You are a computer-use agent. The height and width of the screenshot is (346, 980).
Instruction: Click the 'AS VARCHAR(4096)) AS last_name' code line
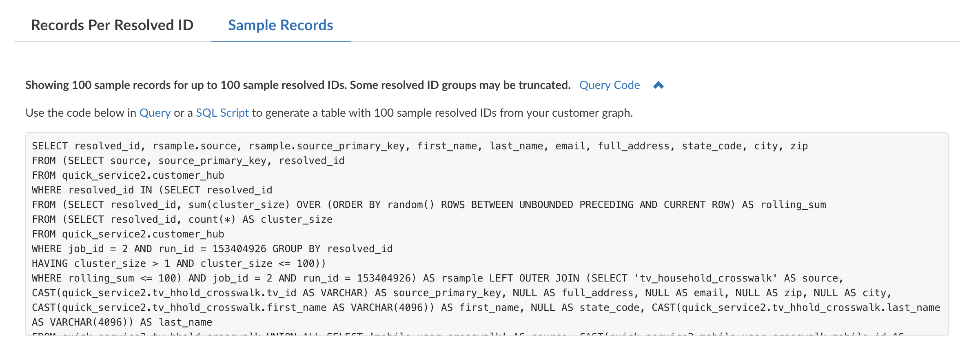point(122,322)
